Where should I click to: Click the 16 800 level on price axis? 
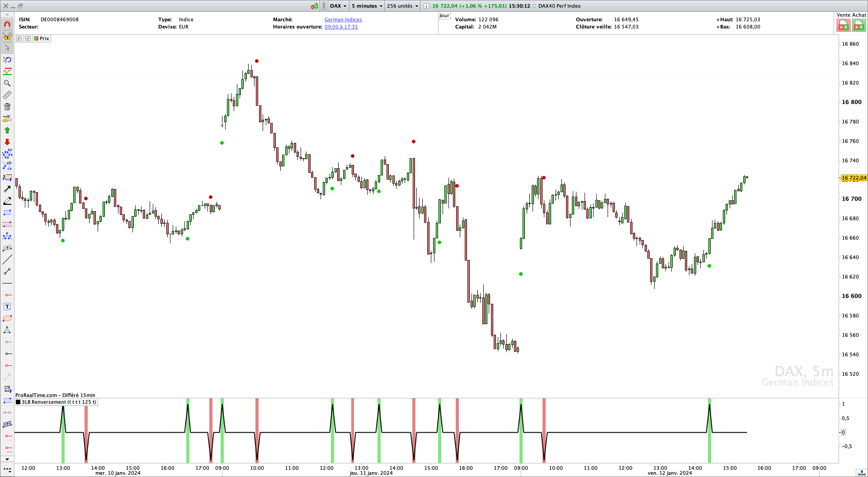click(852, 102)
